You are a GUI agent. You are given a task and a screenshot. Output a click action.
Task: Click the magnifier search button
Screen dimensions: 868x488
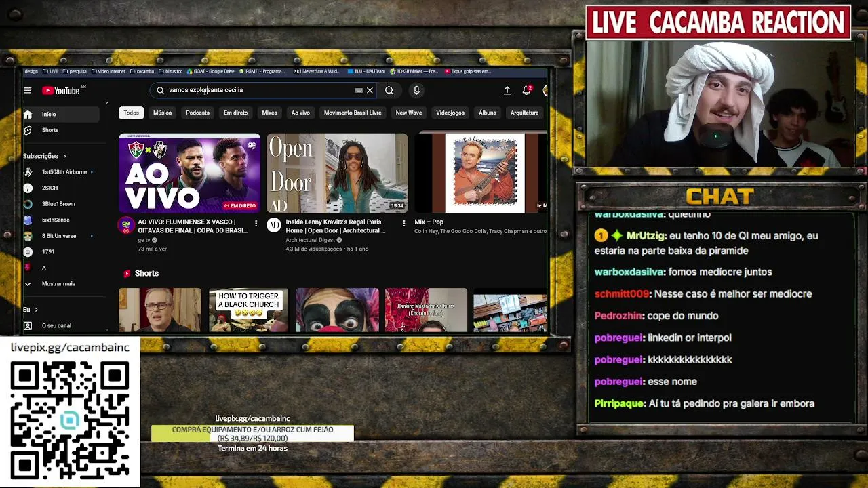pyautogui.click(x=389, y=90)
